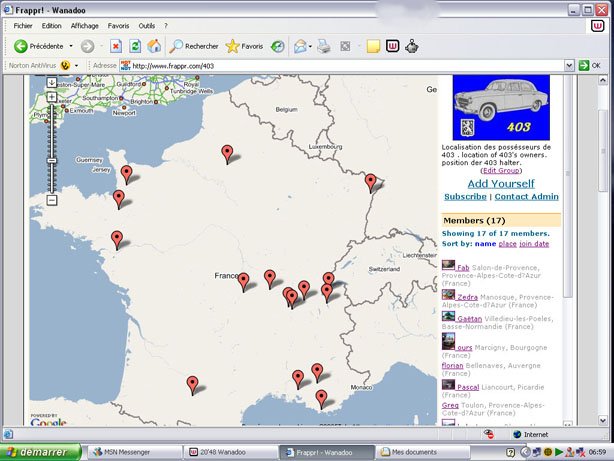Expand the address bar URL dropdown
The image size is (614, 461).
[x=569, y=65]
